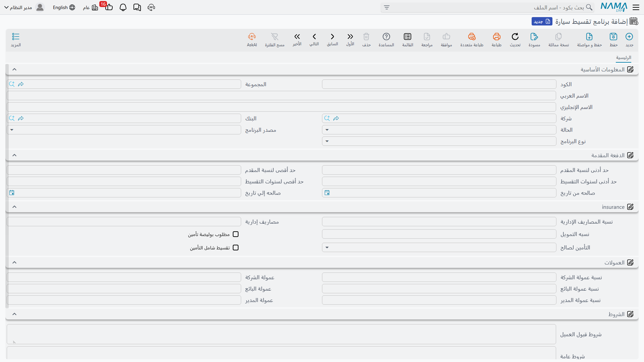Open المساعدة (Help) from the toolbar
This screenshot has height=362, width=644.
pyautogui.click(x=386, y=37)
